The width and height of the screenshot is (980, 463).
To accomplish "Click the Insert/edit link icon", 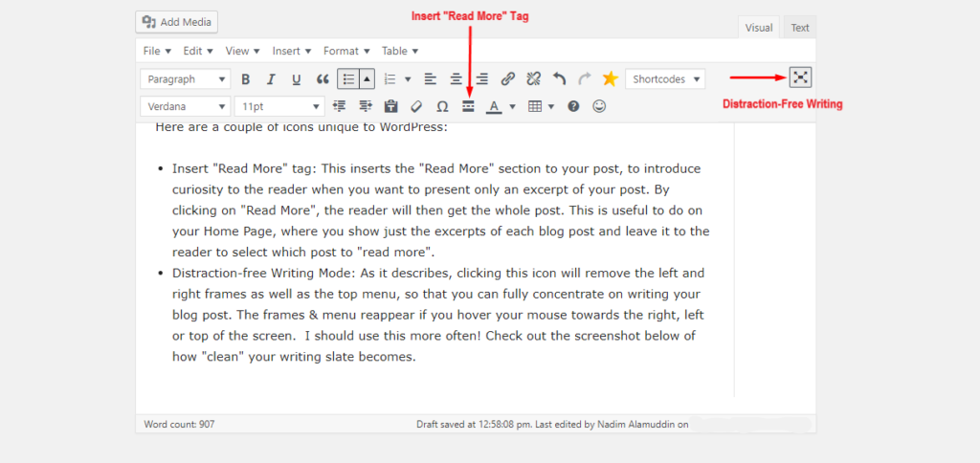I will [508, 79].
